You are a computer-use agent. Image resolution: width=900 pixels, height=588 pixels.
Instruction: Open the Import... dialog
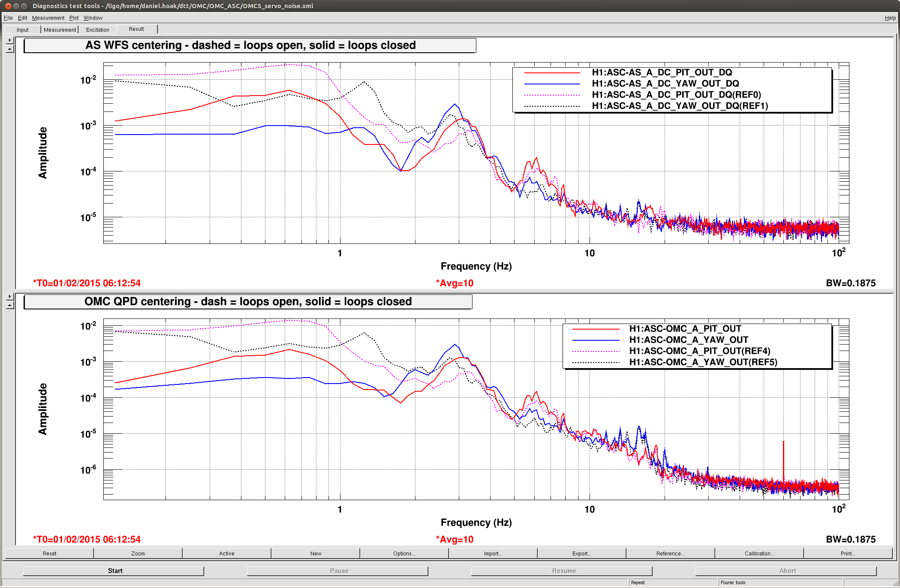coord(493,553)
